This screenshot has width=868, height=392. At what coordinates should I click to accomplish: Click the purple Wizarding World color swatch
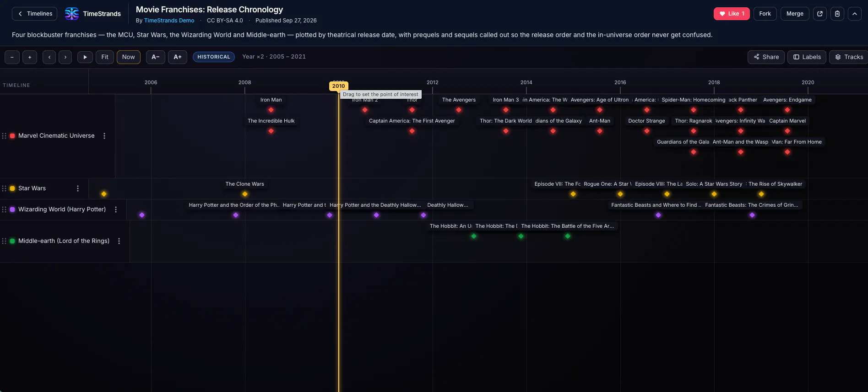click(x=12, y=209)
